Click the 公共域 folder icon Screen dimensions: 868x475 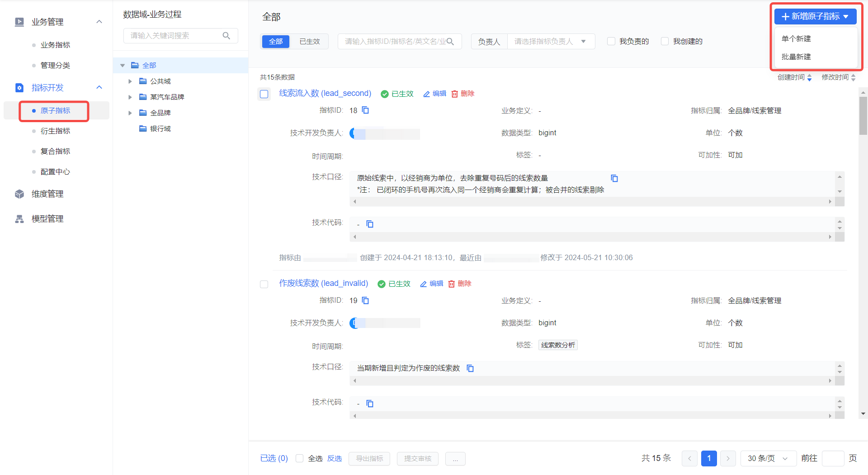point(143,81)
